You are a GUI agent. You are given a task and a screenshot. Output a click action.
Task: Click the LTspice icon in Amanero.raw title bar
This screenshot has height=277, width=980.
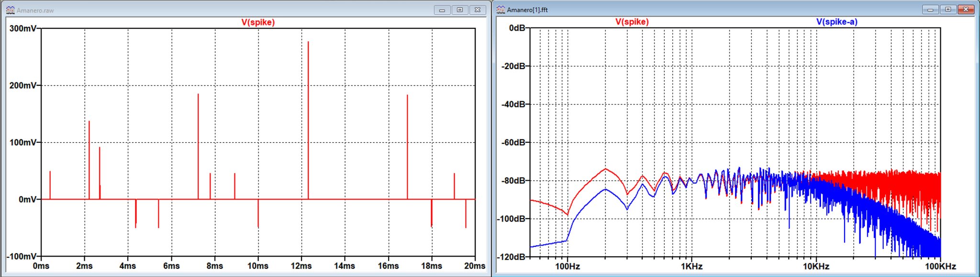click(10, 10)
